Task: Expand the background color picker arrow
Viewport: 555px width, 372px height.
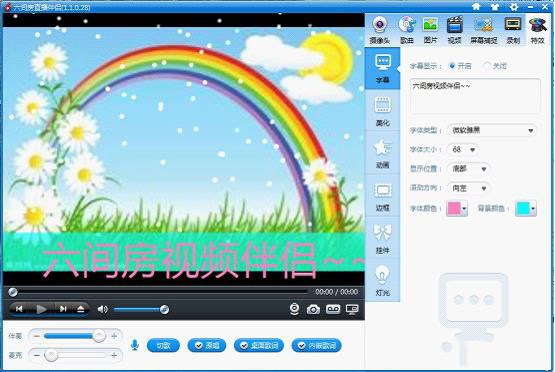Action: (533, 208)
